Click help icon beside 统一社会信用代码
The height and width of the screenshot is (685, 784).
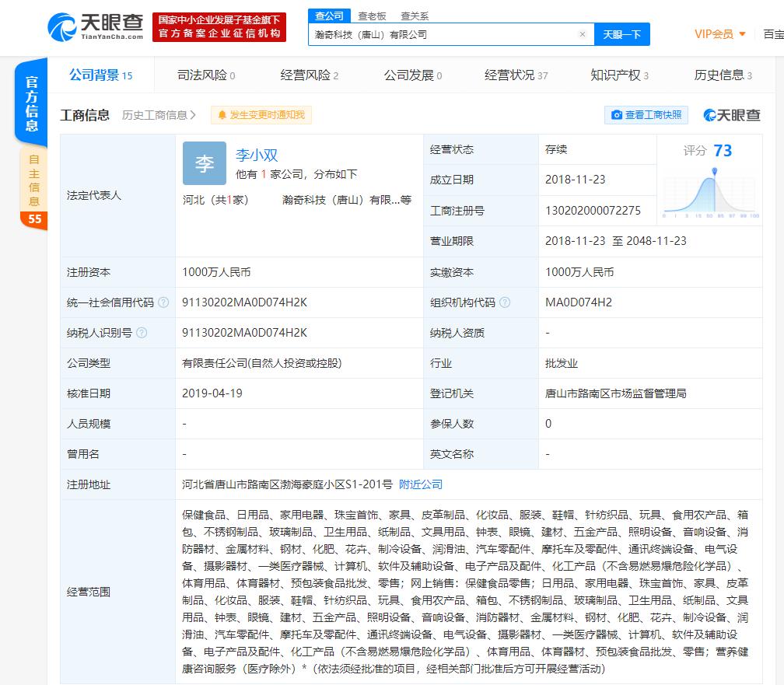(163, 302)
